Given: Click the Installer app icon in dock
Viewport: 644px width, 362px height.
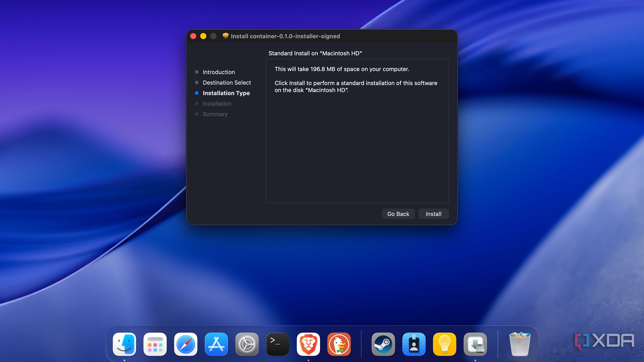Looking at the screenshot, I should (475, 344).
